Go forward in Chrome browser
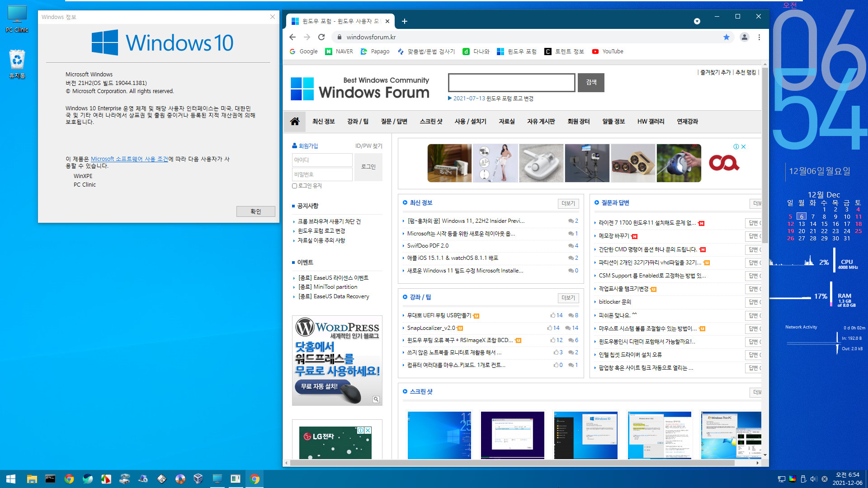Viewport: 868px width, 488px height. tap(307, 37)
